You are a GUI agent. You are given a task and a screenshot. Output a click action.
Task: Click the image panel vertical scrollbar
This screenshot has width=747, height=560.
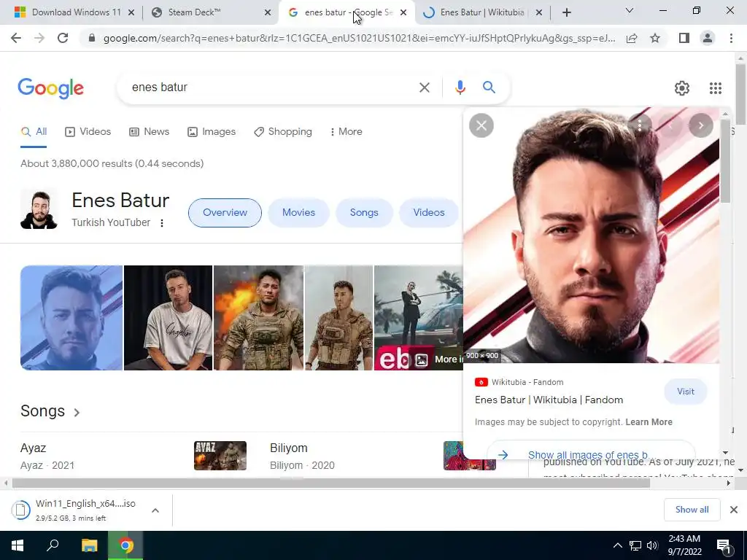[x=725, y=161]
